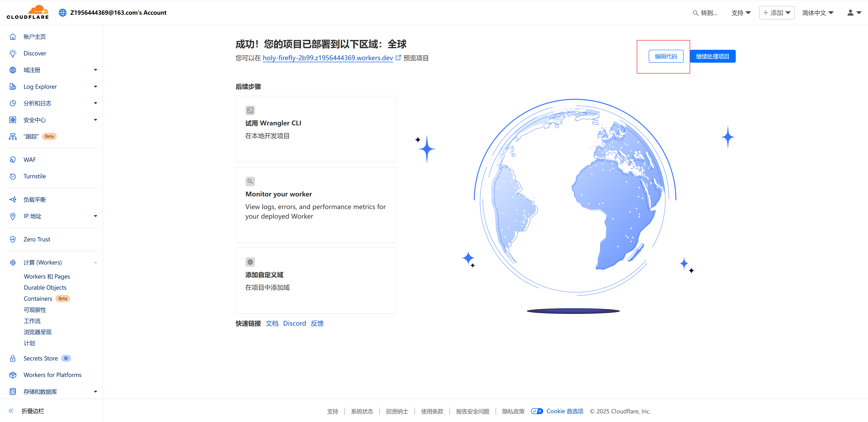
Task: Open the holy-firefly workers.dev preview link
Action: [328, 58]
